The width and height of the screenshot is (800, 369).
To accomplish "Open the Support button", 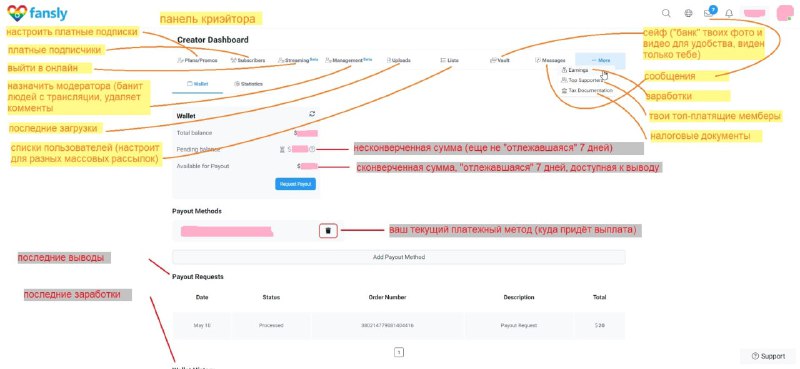I will click(x=768, y=356).
